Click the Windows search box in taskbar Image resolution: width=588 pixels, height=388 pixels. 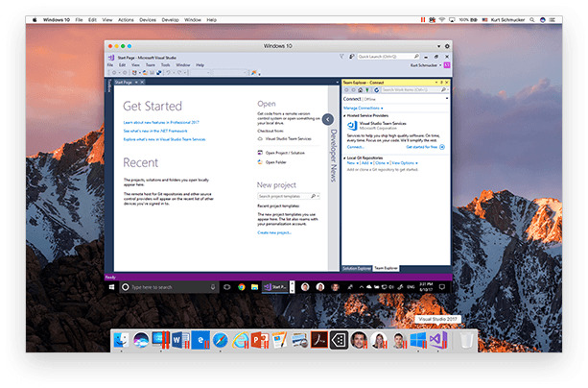[169, 287]
